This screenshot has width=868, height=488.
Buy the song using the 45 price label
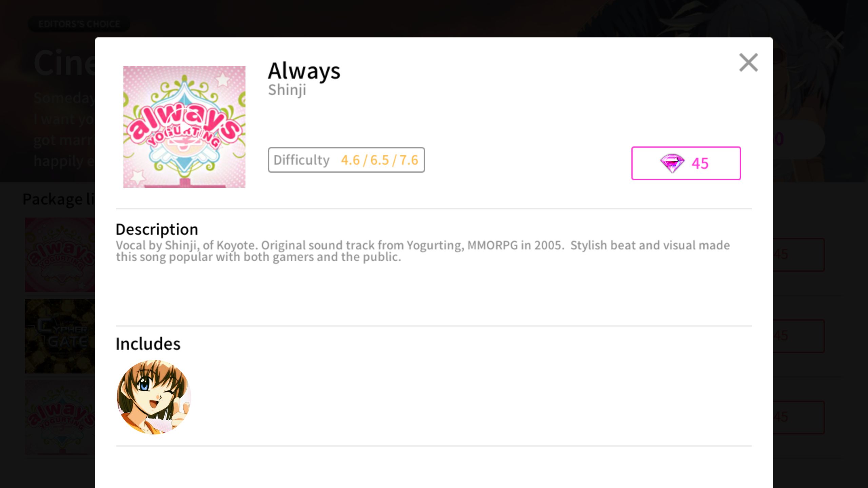point(686,163)
